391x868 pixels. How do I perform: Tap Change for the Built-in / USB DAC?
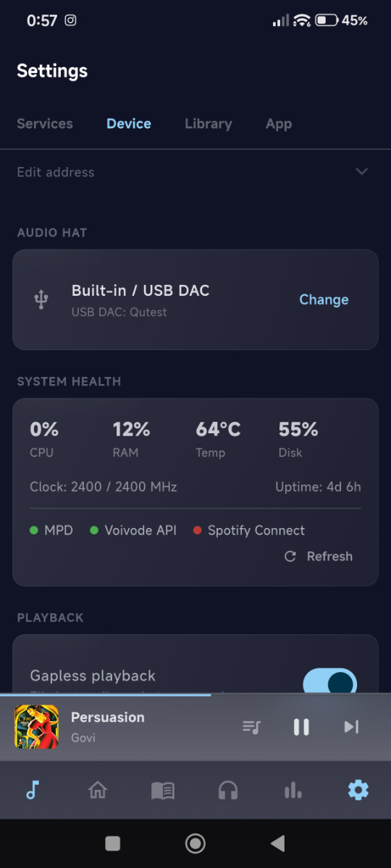pos(324,299)
